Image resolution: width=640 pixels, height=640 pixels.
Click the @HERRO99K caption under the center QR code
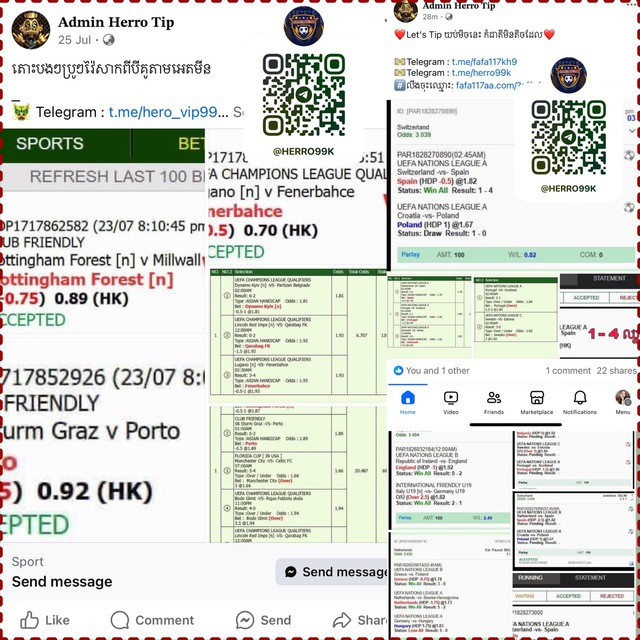[304, 151]
